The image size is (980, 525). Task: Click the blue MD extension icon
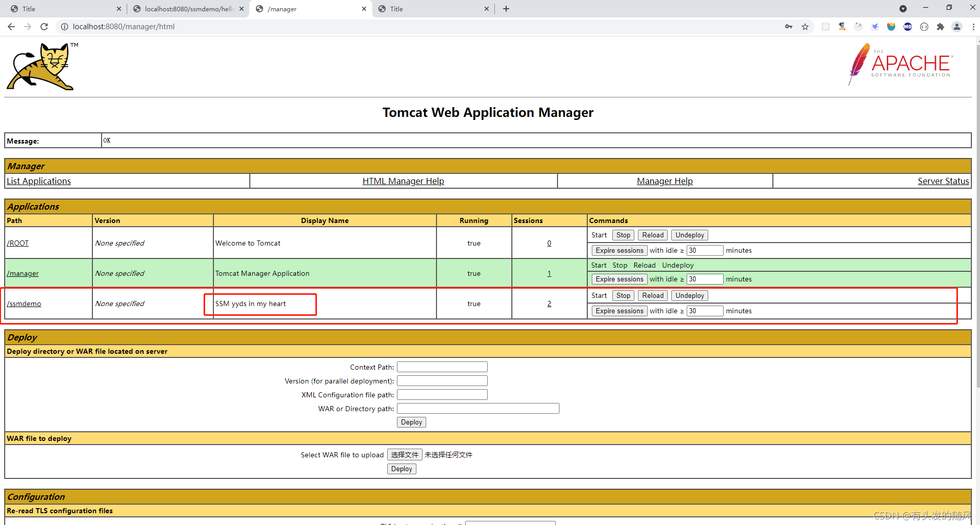coord(908,27)
